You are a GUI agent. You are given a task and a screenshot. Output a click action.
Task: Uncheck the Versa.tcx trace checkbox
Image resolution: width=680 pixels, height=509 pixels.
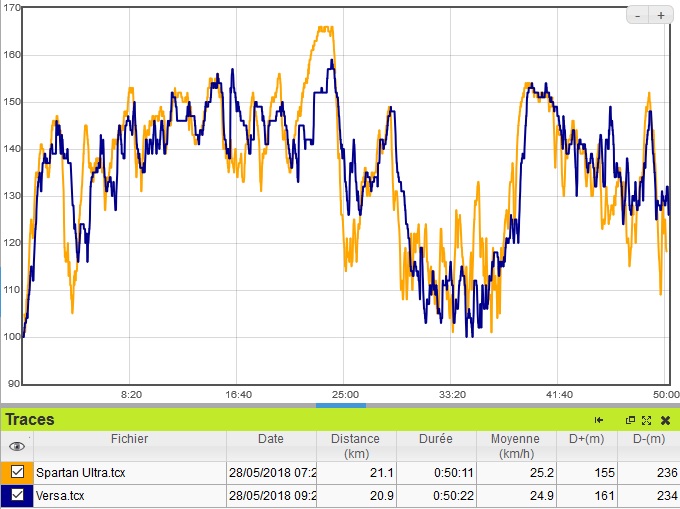17,496
